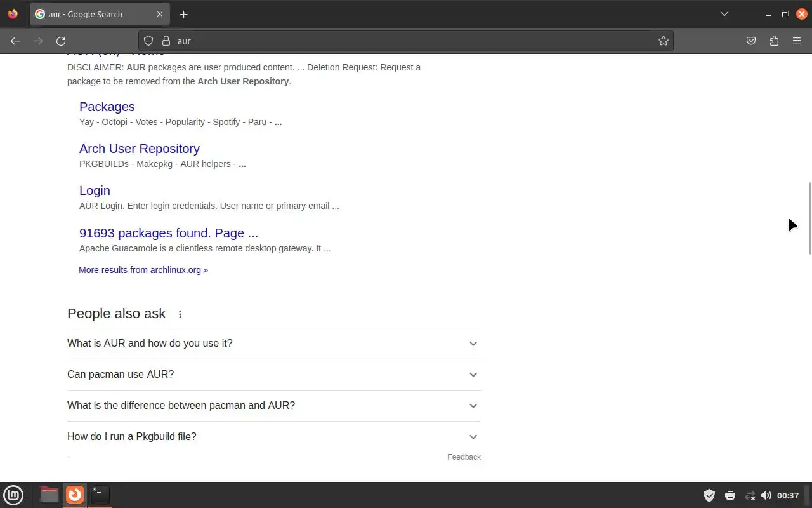Open the Arch User Repository link
The image size is (812, 508).
point(140,149)
